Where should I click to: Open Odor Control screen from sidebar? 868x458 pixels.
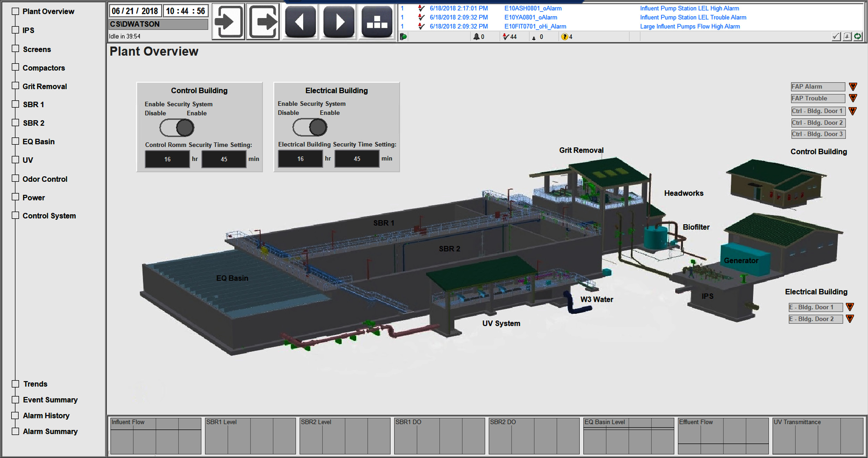(45, 179)
